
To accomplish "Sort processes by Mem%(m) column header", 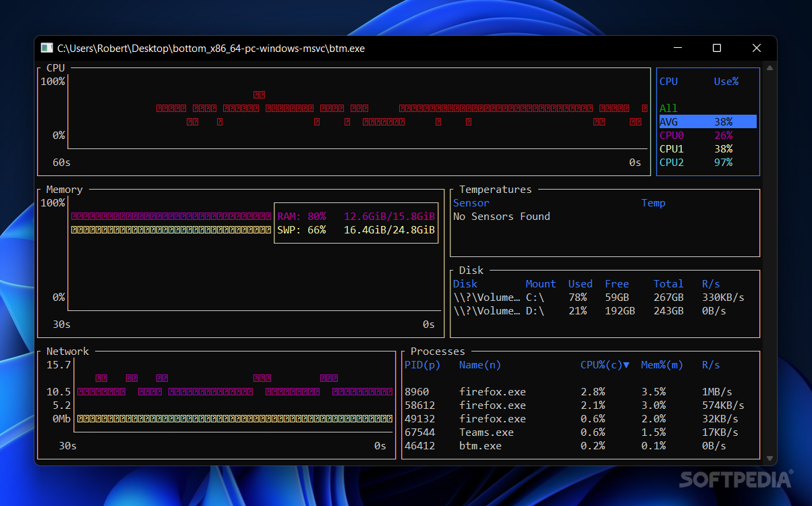I will pyautogui.click(x=662, y=365).
